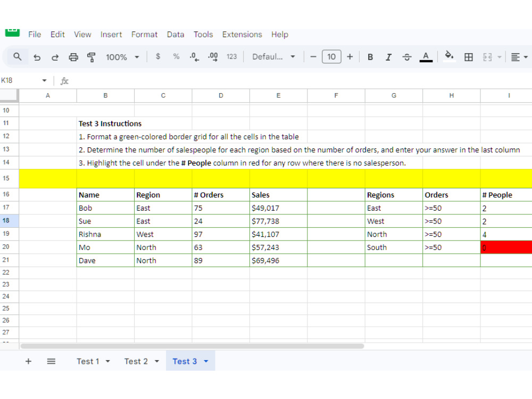532x399 pixels.
Task: Click the Print icon
Action: (73, 57)
